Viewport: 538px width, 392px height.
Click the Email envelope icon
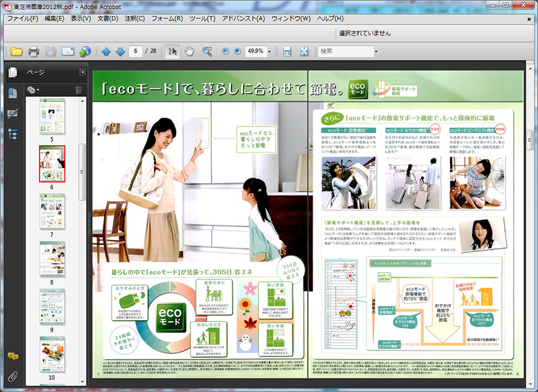[x=68, y=51]
